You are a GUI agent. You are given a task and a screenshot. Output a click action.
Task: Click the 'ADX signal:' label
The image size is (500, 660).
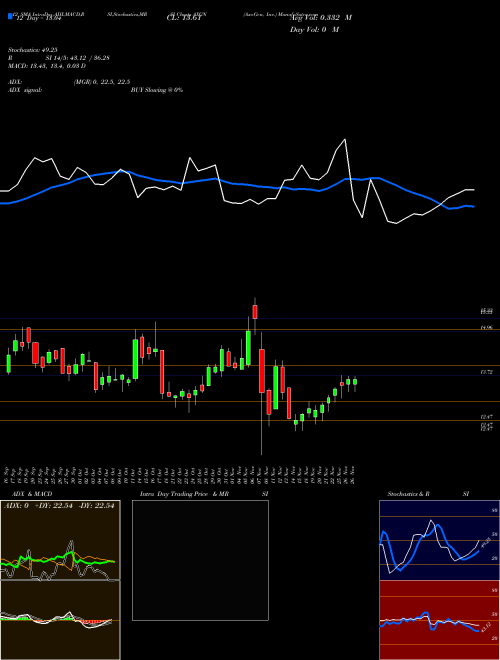tap(25, 90)
